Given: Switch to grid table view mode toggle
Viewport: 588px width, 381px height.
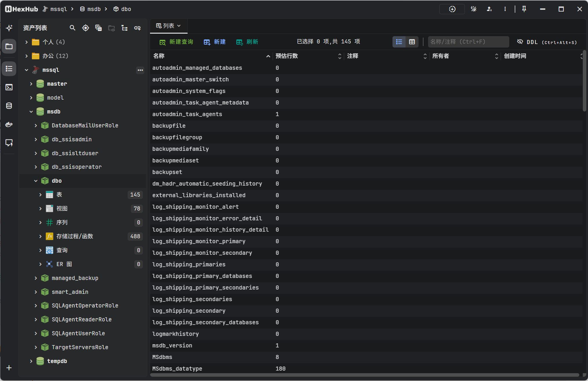Looking at the screenshot, I should pos(412,42).
